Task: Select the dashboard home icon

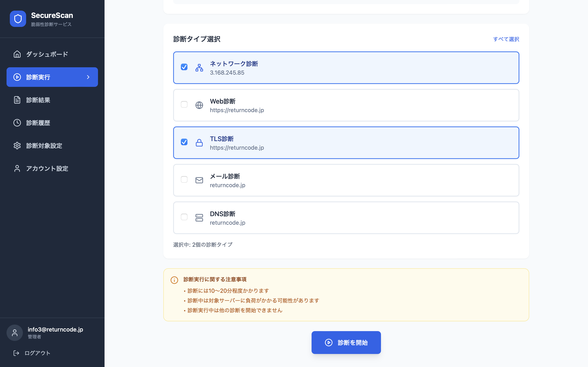Action: [x=17, y=54]
